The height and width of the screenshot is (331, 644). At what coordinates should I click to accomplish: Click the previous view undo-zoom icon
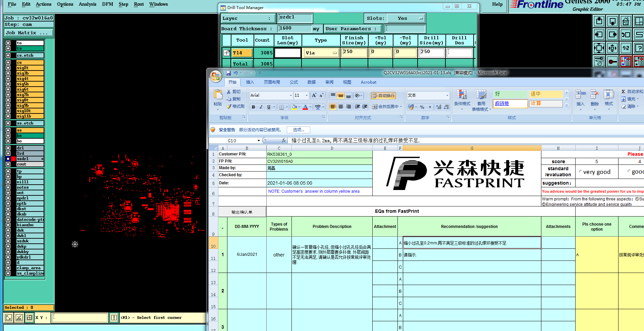click(626, 35)
